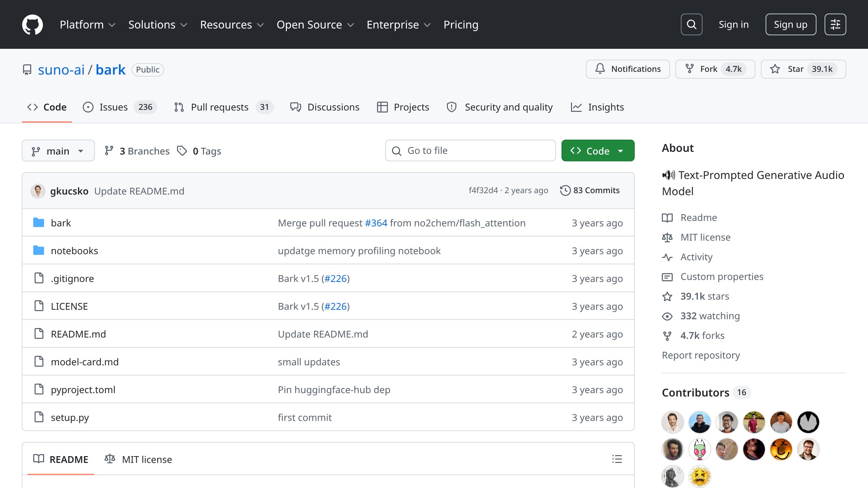The height and width of the screenshot is (488, 868).
Task: Open the Pricing page link
Action: click(x=461, y=25)
